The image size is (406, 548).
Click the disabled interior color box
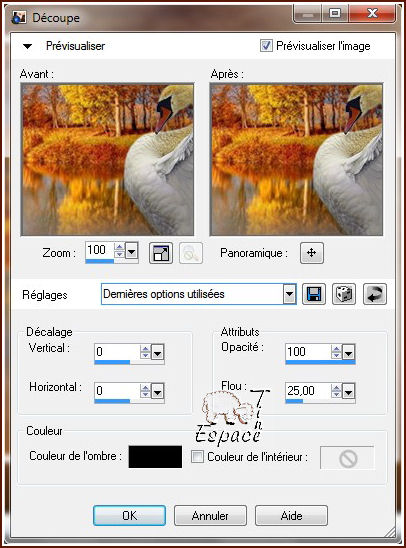[347, 457]
